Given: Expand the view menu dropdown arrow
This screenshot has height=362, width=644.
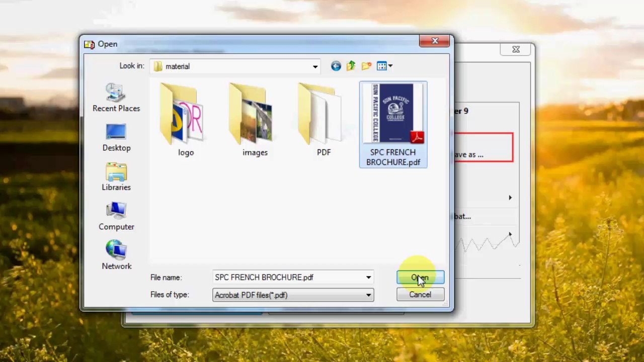Looking at the screenshot, I should pyautogui.click(x=390, y=66).
